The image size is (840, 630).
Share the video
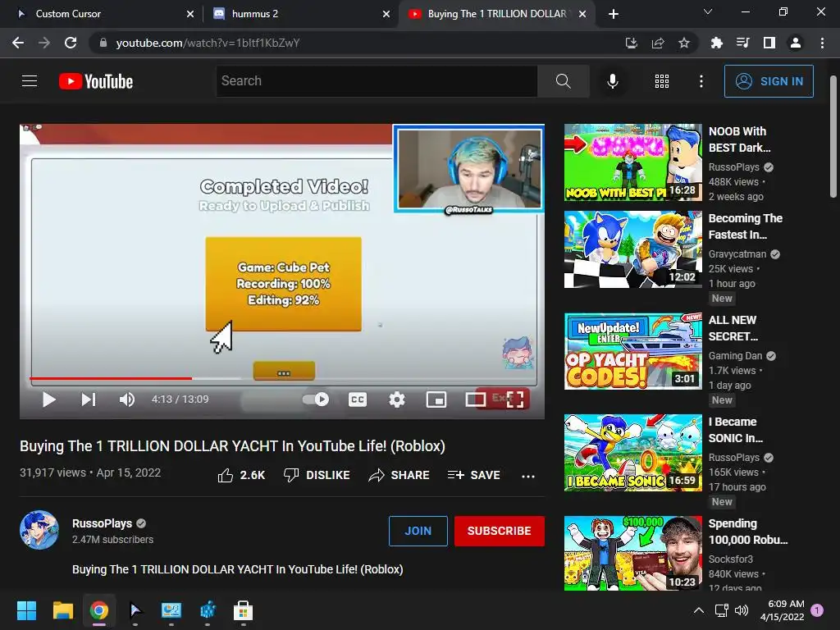[x=399, y=475]
